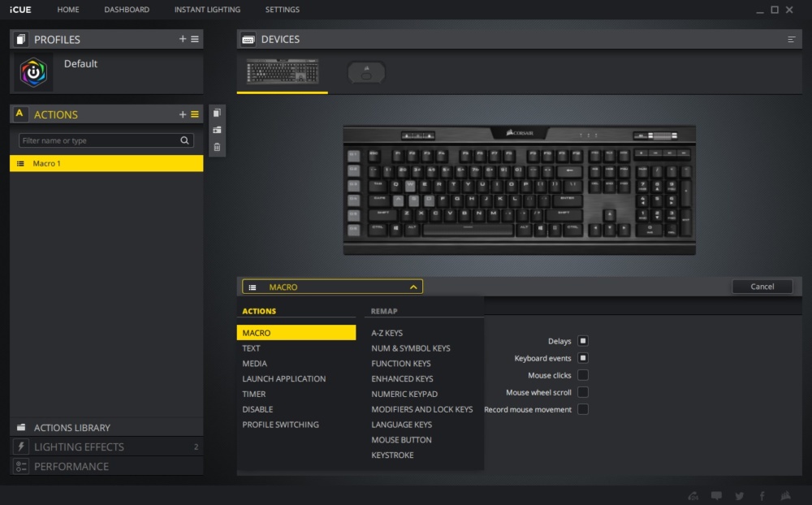Viewport: 812px width, 505px height.
Task: Click the copy action icon beside Actions
Action: tap(217, 113)
